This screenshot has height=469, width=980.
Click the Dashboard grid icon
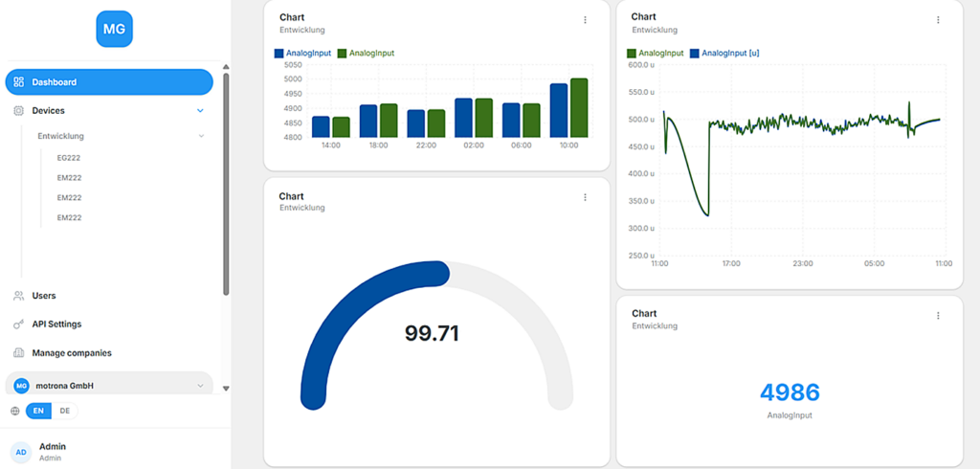(19, 82)
